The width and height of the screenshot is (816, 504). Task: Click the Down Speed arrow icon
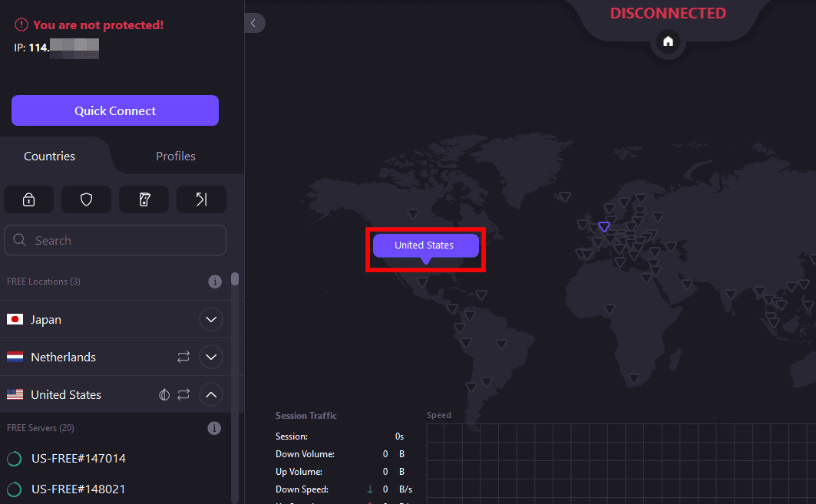pos(370,489)
